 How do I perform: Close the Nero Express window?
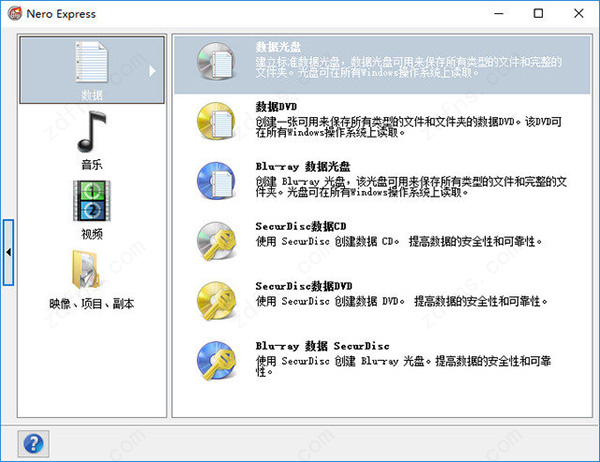579,13
